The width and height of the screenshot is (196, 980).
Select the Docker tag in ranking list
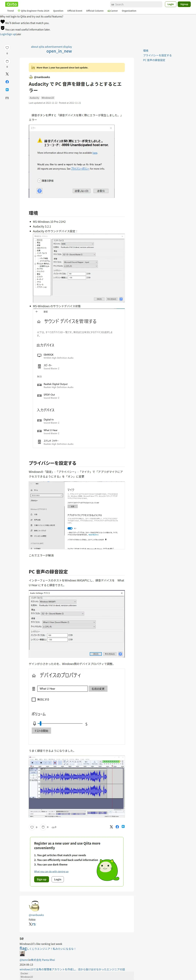24,973
